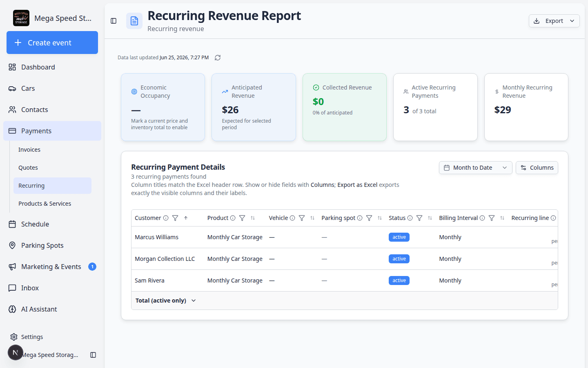Click customer name Sam Rivera
Screen dimensions: 588x368
tap(149, 280)
